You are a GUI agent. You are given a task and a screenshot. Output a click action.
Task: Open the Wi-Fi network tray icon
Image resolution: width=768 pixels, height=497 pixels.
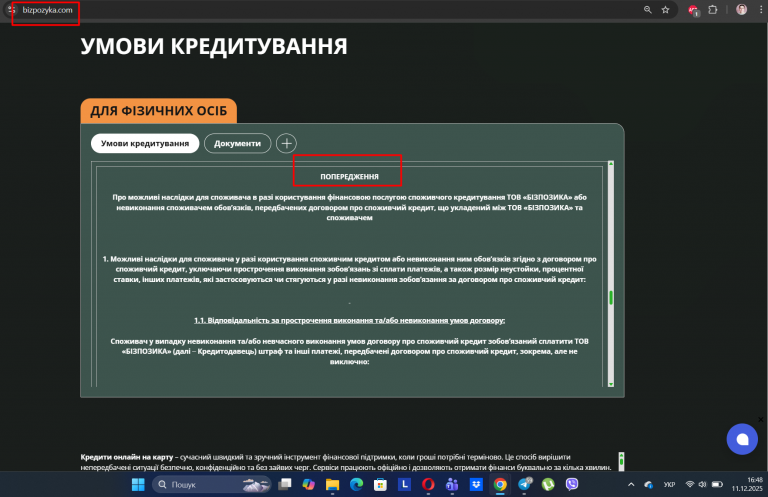[690, 485]
